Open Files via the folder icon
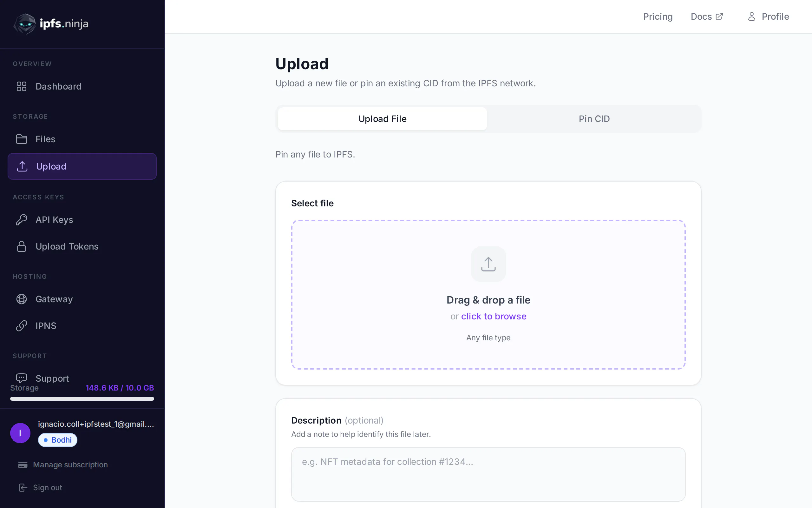The width and height of the screenshot is (812, 508). 22,139
